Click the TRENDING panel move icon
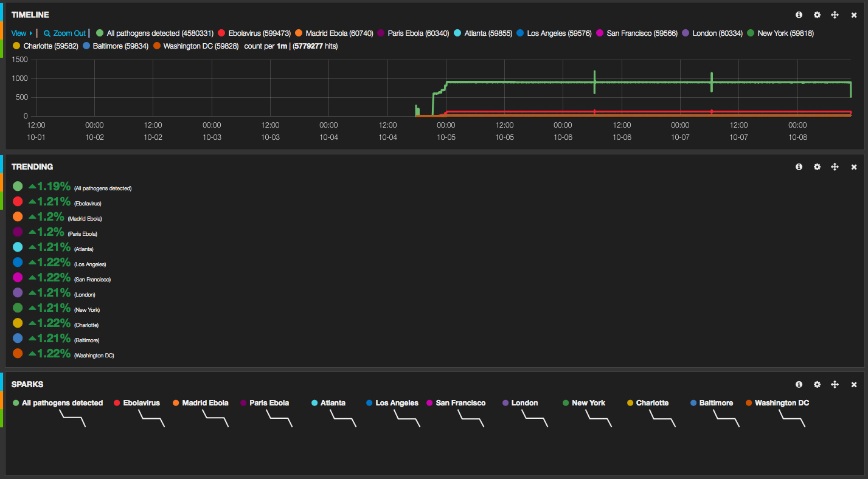The image size is (868, 479). [835, 167]
